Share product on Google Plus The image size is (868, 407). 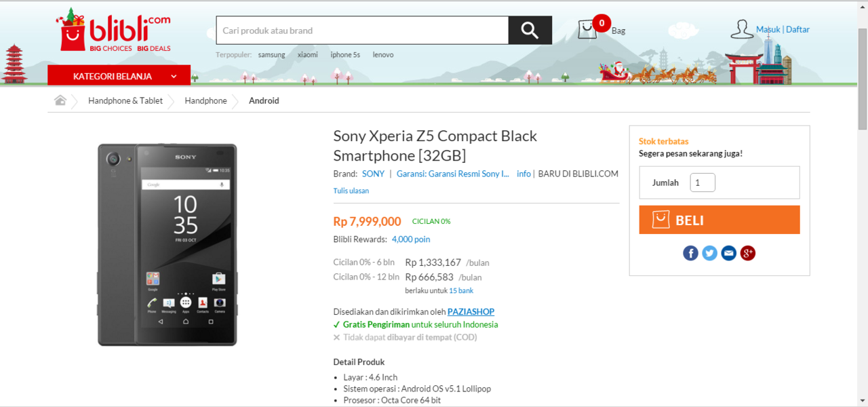[x=747, y=253]
